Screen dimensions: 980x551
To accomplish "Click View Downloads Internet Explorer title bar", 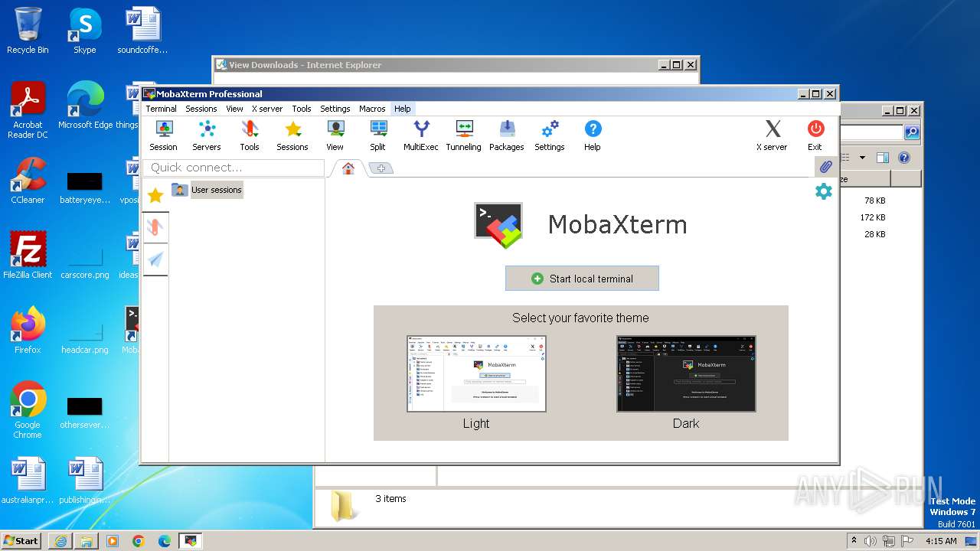I will 436,65.
